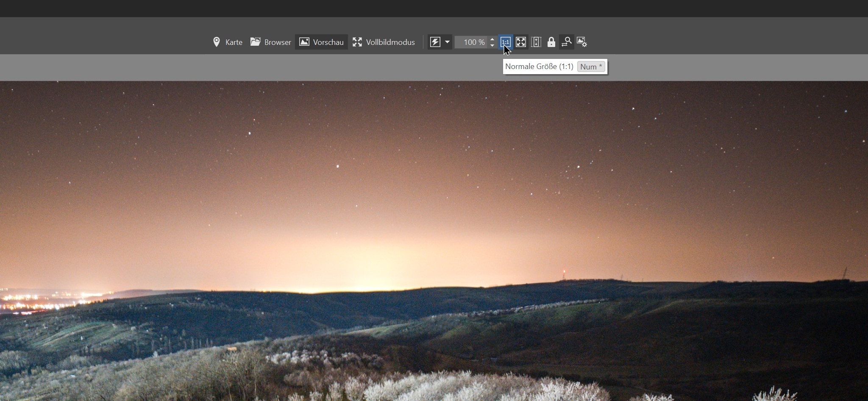Click the red tower light on horizon

tap(564, 272)
